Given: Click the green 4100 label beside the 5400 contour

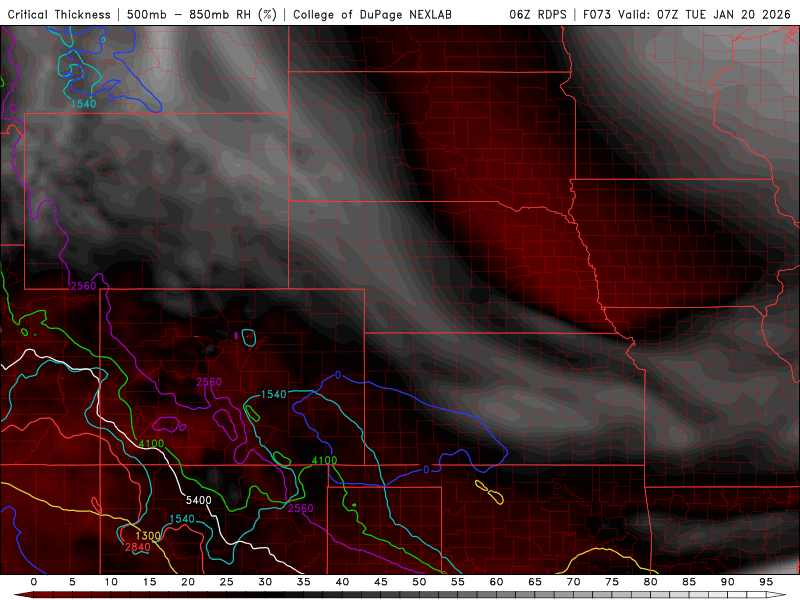Looking at the screenshot, I should click(152, 443).
